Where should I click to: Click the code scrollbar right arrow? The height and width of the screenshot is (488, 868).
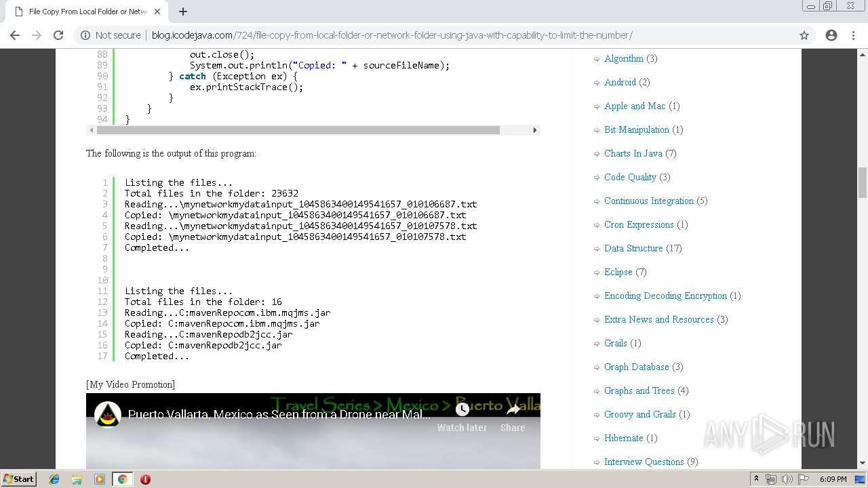[x=535, y=130]
